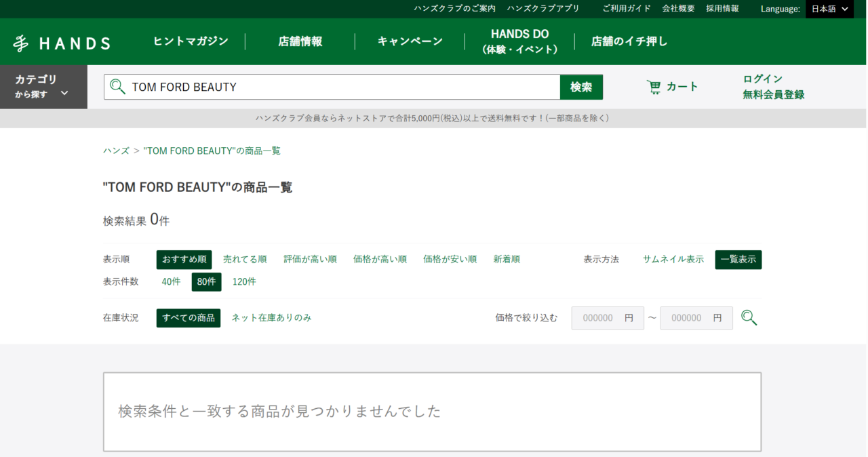
Task: Click the 検索結果 0件 result count
Action: tap(136, 220)
